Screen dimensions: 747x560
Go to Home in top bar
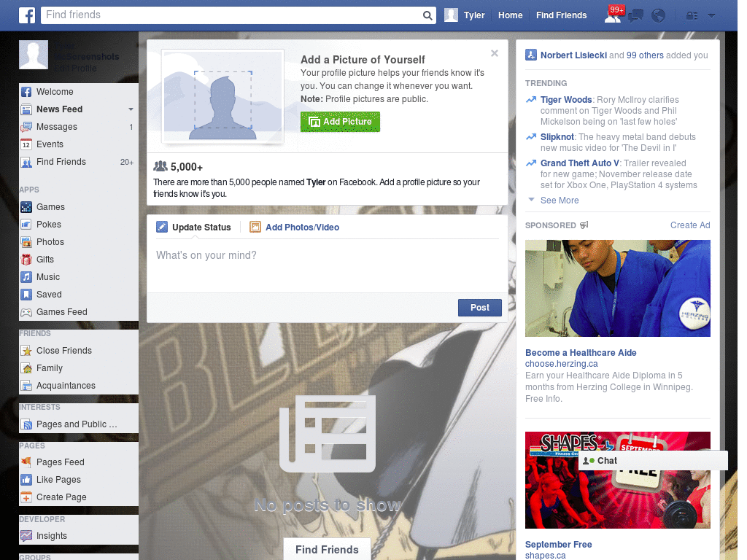tap(510, 15)
